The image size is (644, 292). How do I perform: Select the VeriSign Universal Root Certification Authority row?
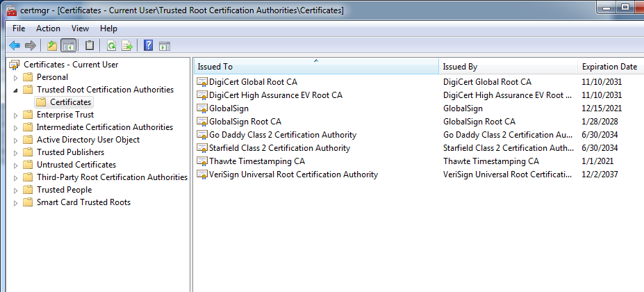tap(293, 175)
